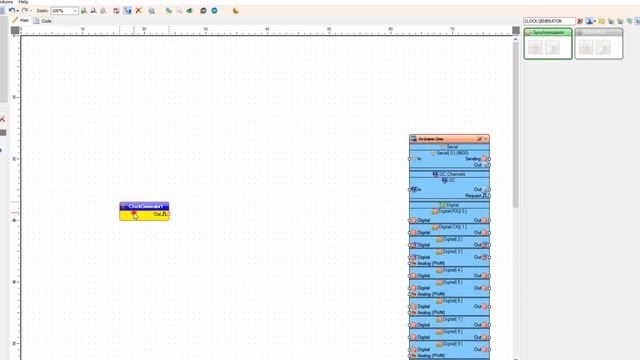The width and height of the screenshot is (640, 360).
Task: Open the Synchronization component category header
Action: [x=548, y=32]
